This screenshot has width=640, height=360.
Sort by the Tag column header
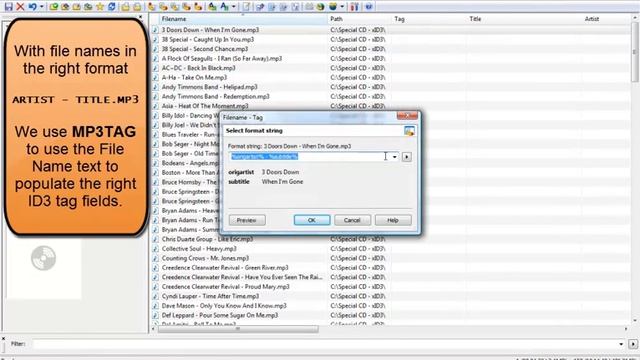pos(429,19)
